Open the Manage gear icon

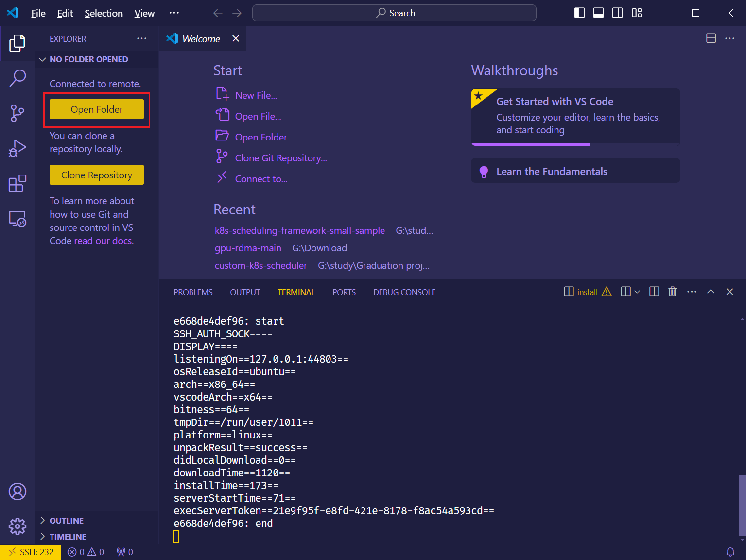(17, 526)
